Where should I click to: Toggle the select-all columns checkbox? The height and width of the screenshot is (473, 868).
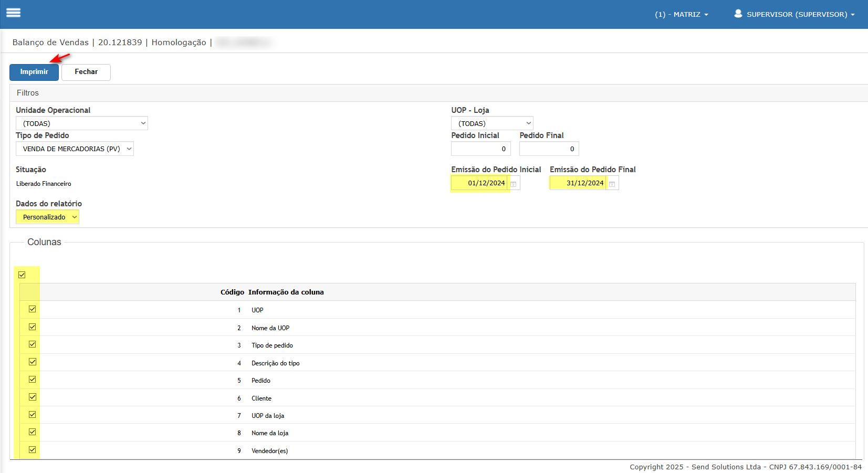point(22,275)
